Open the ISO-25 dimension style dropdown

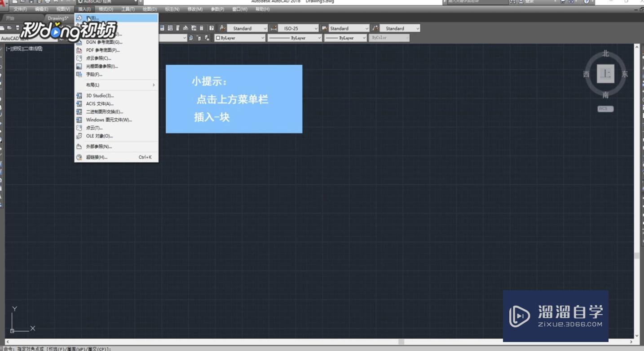tap(298, 28)
